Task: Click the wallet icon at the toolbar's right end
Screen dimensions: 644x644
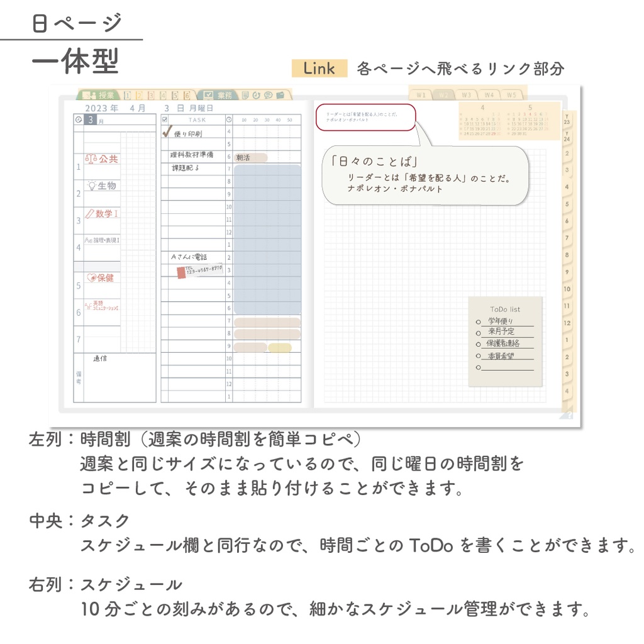Action: click(x=281, y=94)
